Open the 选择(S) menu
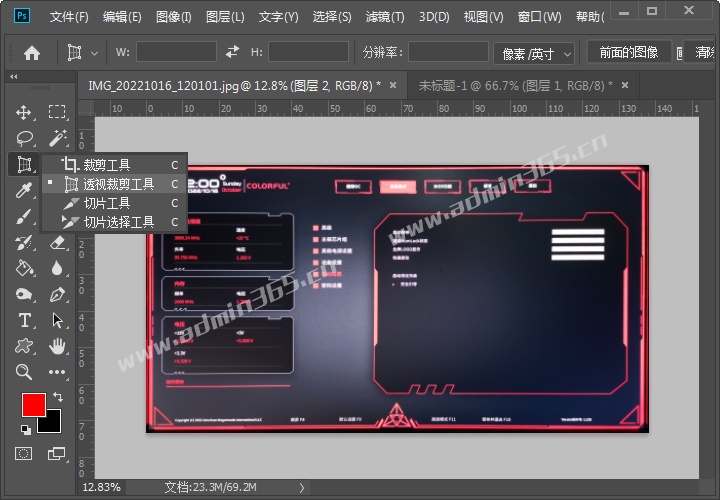The height and width of the screenshot is (500, 720). tap(332, 17)
